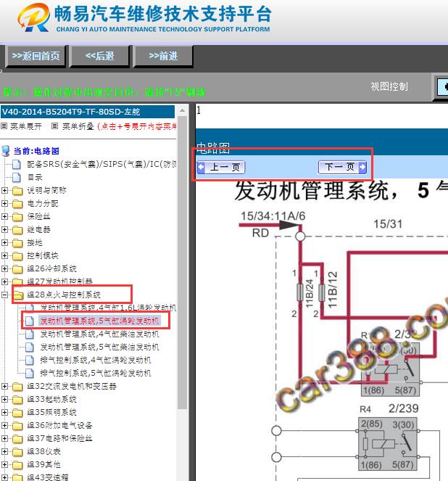Expand the 接地 folder node
Screen dimensions: 448x481
pyautogui.click(x=4, y=242)
